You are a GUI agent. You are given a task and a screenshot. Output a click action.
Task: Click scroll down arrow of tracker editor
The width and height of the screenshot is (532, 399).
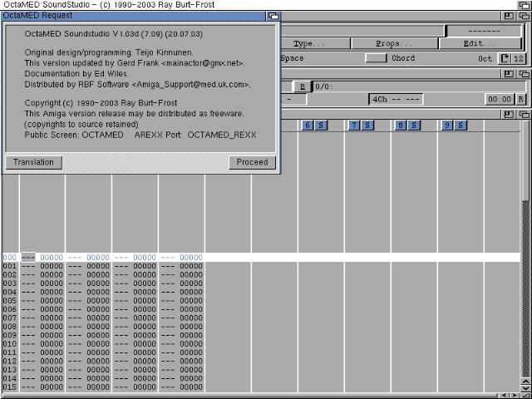click(526, 388)
